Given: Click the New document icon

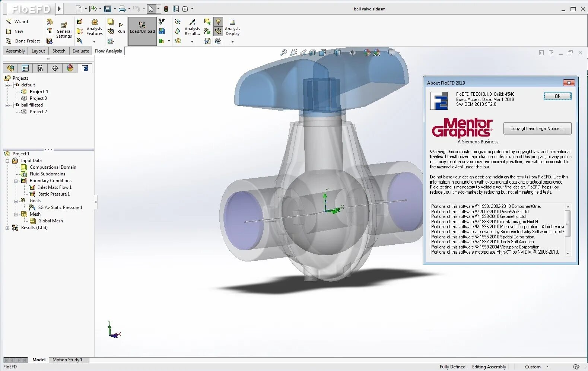Looking at the screenshot, I should click(x=79, y=9).
